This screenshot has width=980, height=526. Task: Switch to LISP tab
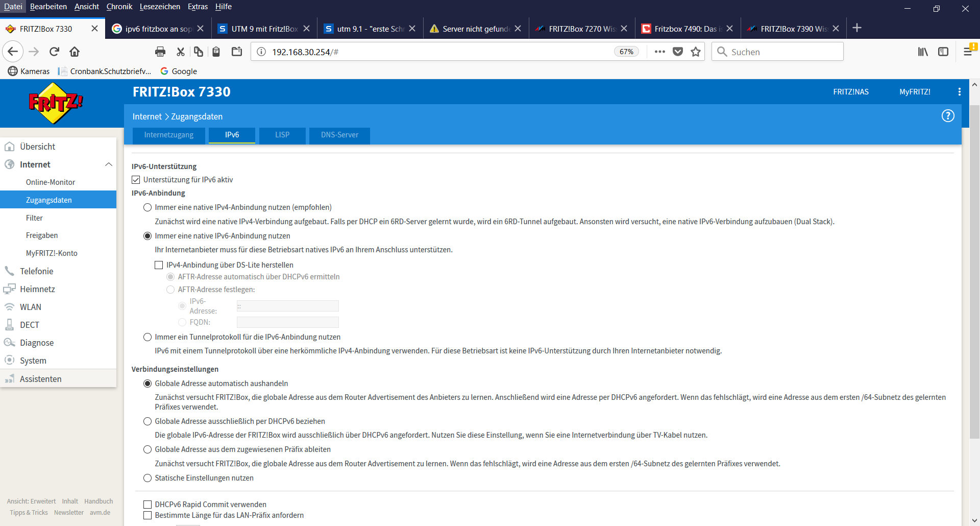pyautogui.click(x=282, y=135)
